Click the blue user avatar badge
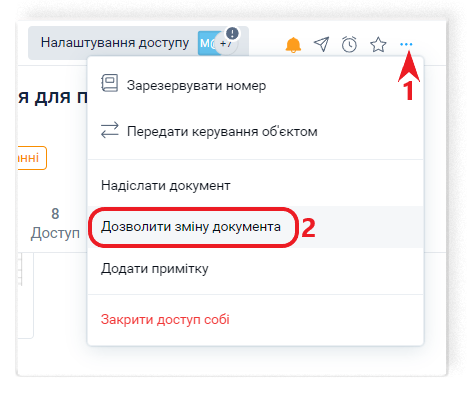469x393 pixels. (x=207, y=43)
